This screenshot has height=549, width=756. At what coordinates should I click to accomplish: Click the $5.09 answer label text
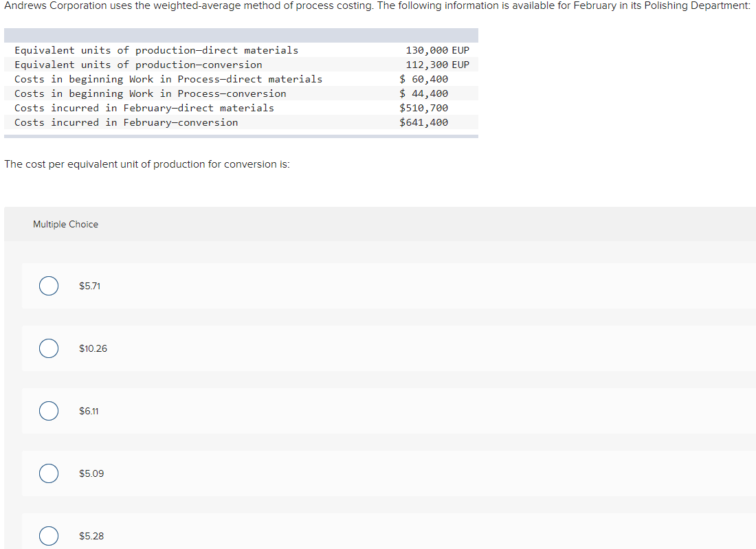click(90, 473)
